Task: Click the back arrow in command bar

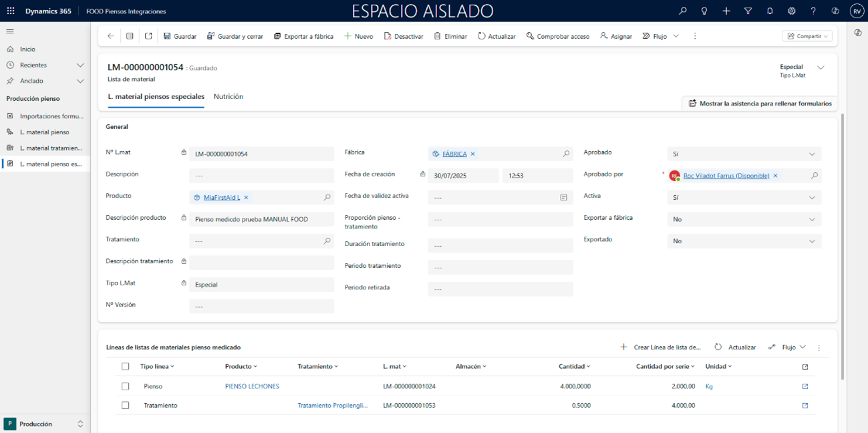Action: tap(111, 36)
